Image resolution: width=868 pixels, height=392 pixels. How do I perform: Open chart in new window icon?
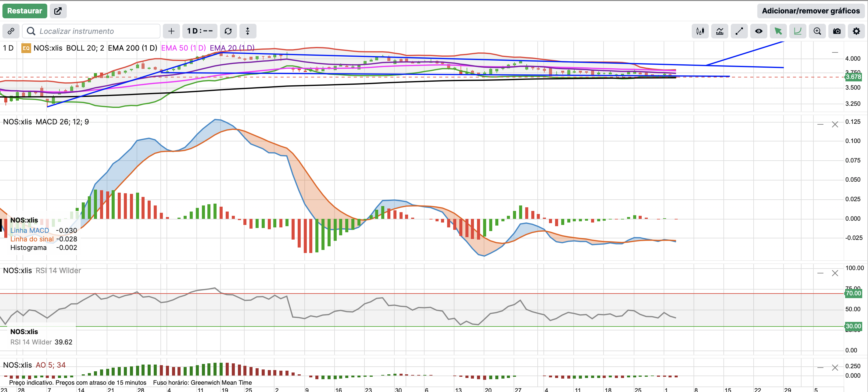[x=58, y=11]
